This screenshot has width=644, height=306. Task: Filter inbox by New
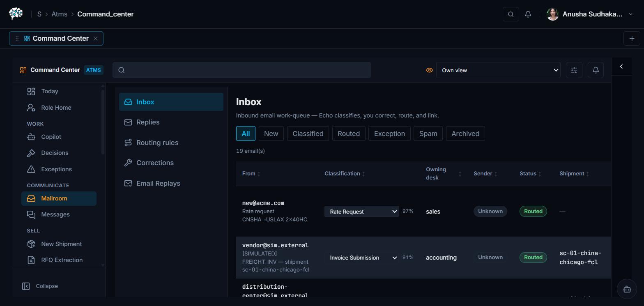(271, 133)
